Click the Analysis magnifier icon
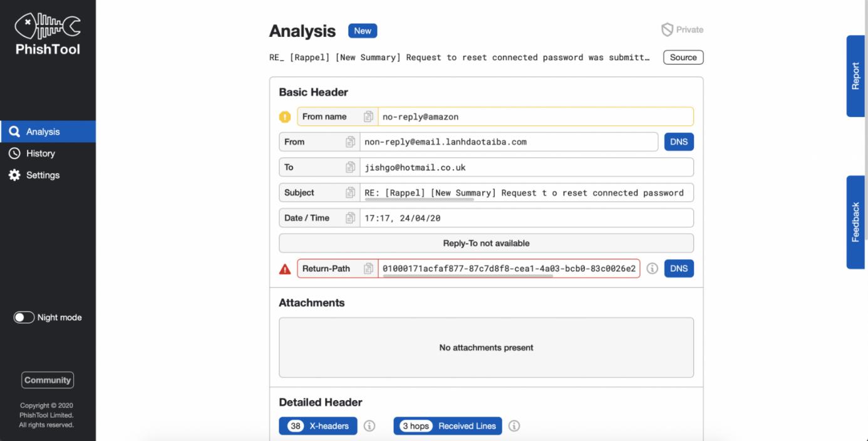Screen dimensions: 868x441 pos(15,132)
